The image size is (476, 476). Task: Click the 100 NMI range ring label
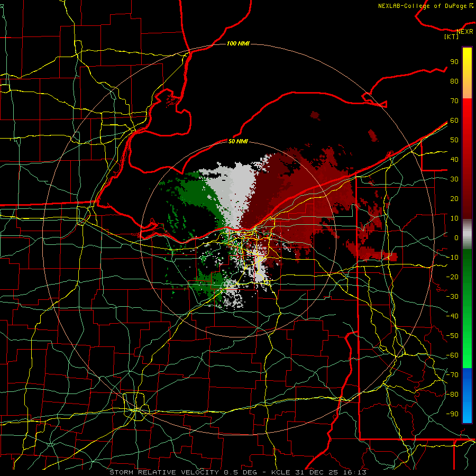click(x=238, y=44)
